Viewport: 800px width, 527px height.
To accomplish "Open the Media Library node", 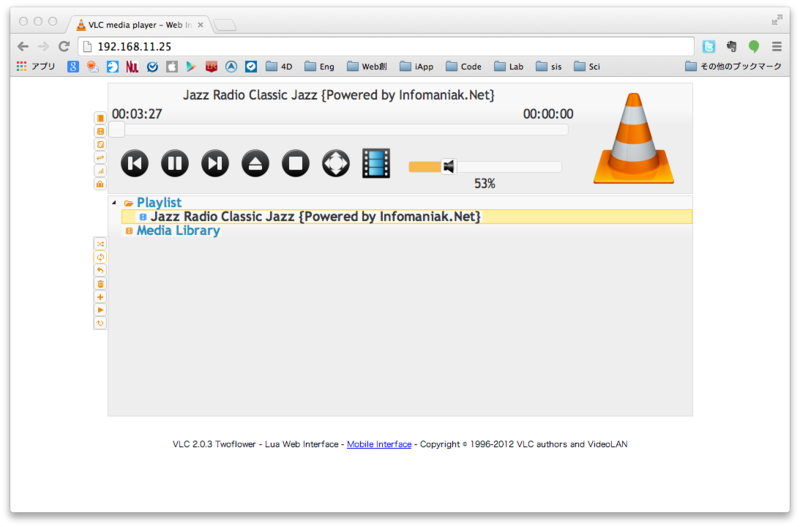I will [178, 231].
